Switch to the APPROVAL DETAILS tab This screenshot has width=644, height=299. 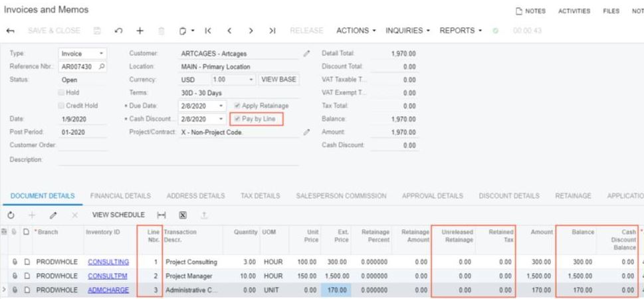[x=433, y=196]
